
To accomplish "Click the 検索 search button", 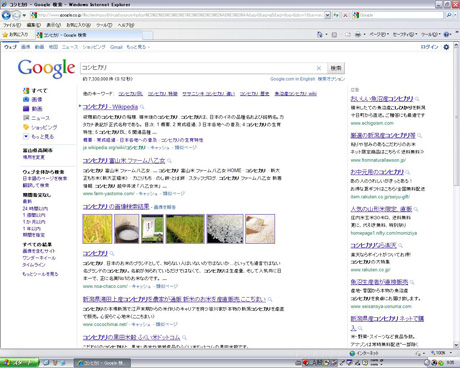I will tap(336, 68).
